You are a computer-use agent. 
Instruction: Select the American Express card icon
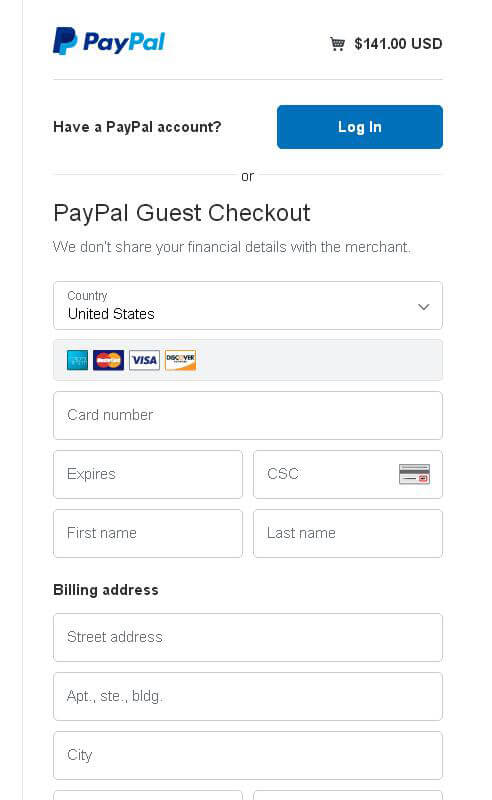point(77,360)
